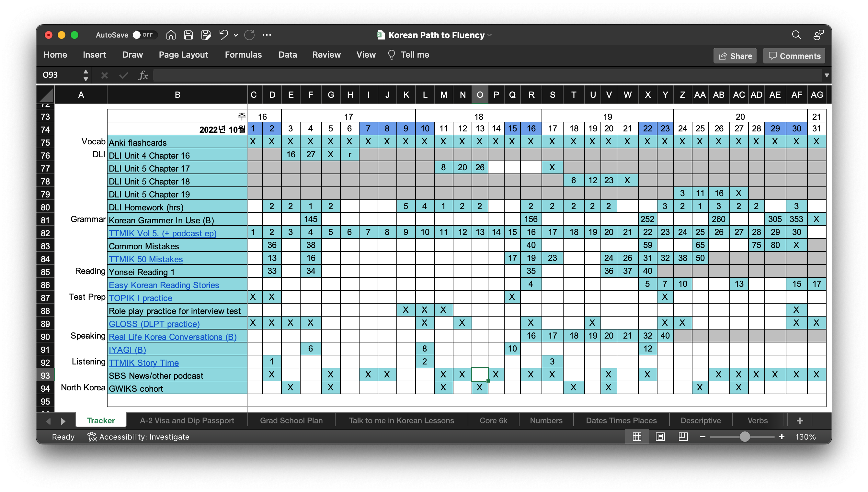
Task: Click the Save As edit icon
Action: click(206, 35)
